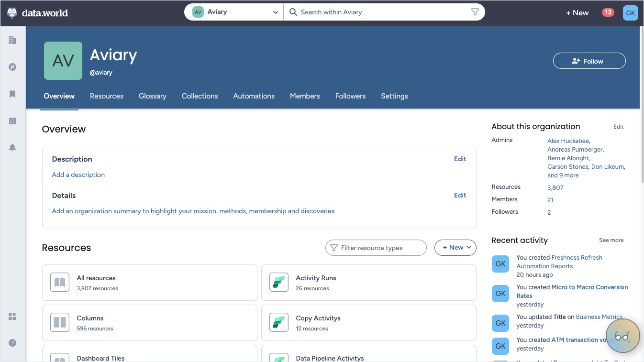Click the Follow button
The width and height of the screenshot is (644, 362).
point(589,61)
